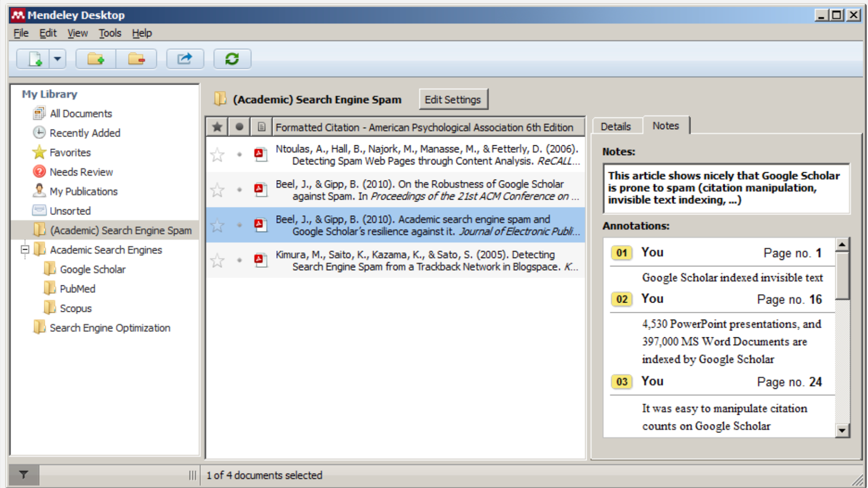868x488 pixels.
Task: Select Unsorted in the sidebar
Action: coord(70,211)
